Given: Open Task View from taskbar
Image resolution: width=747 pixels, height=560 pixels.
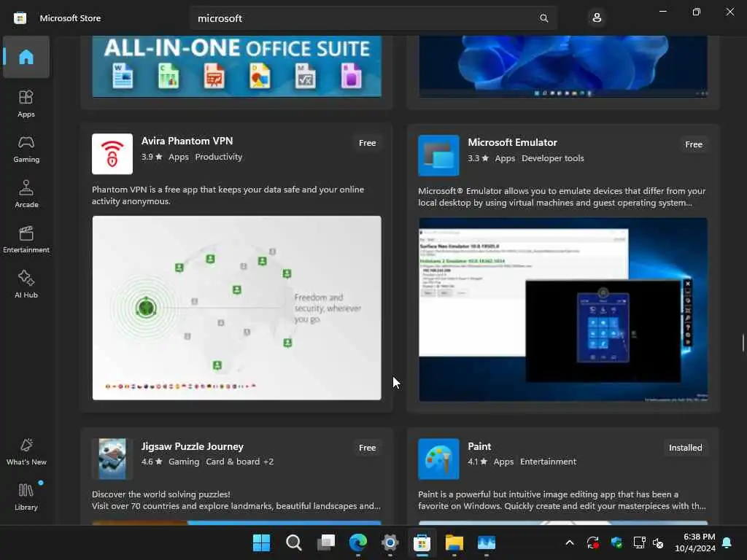Looking at the screenshot, I should pyautogui.click(x=326, y=542).
